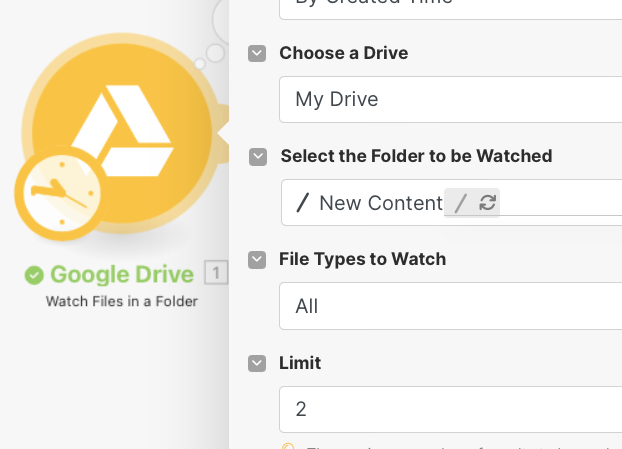The width and height of the screenshot is (622, 449).
Task: Toggle the File Types to Watch switch
Action: [258, 260]
